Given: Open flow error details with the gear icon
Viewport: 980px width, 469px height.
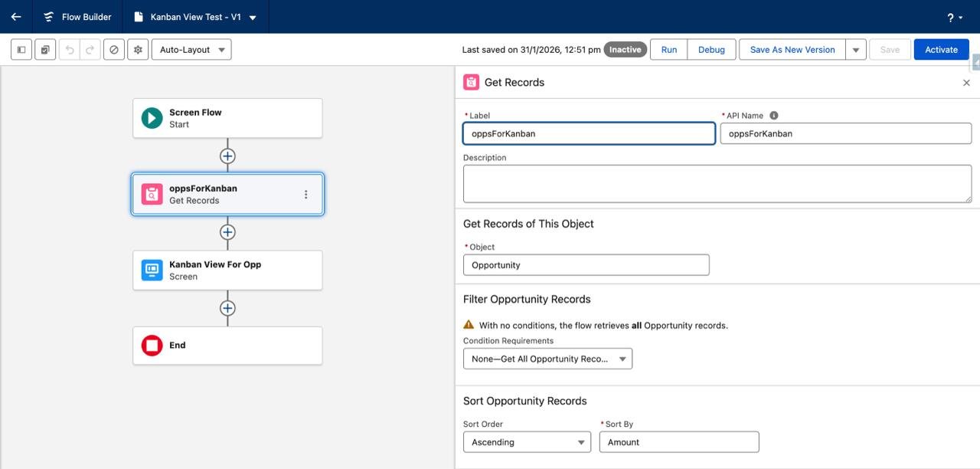Looking at the screenshot, I should 138,49.
